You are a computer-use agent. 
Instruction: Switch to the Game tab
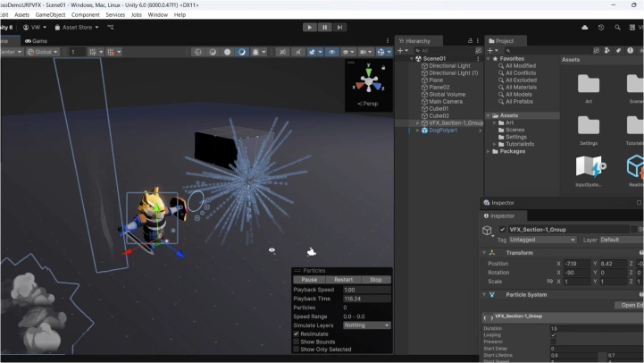pos(36,41)
